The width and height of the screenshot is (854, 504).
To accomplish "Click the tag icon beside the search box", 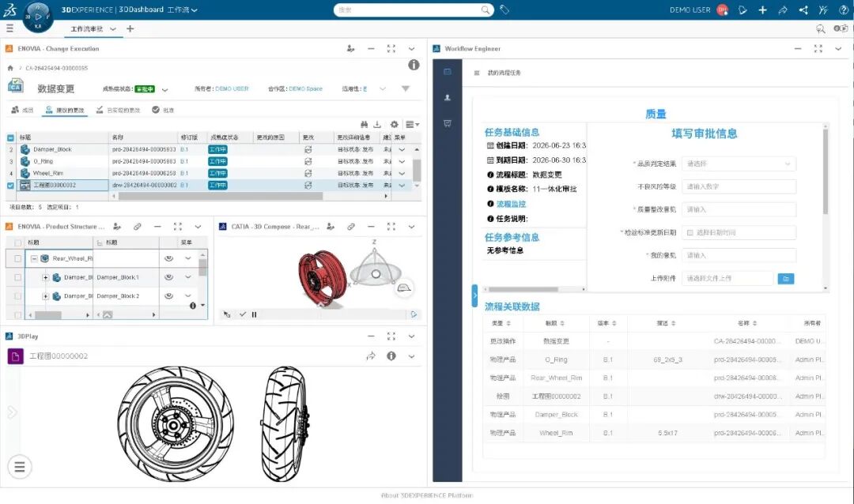I will 504,9.
